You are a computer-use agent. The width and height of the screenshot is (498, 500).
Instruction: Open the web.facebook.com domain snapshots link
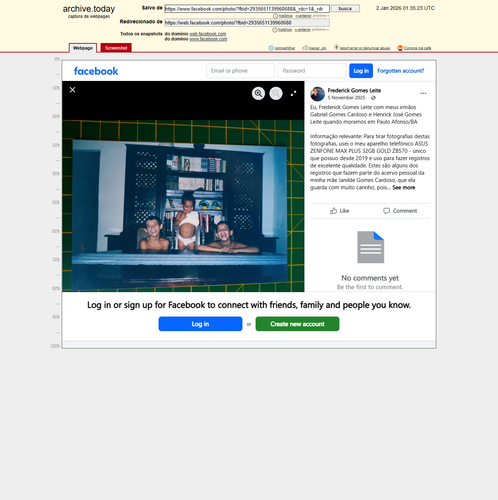[208, 34]
